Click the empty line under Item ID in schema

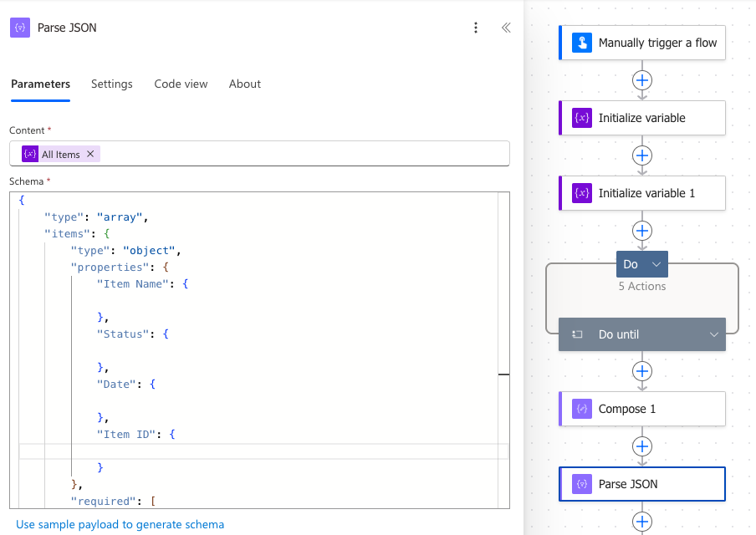pos(263,451)
